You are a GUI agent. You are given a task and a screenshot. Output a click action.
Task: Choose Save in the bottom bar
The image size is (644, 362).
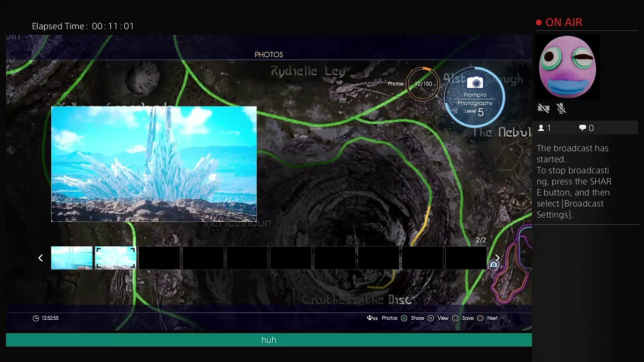[468, 318]
